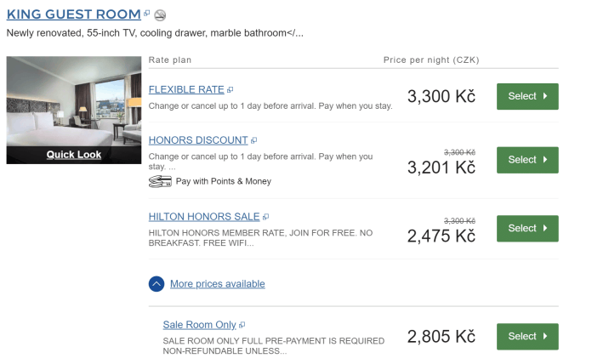Select the 3,201 Kč Honors Discount rate
This screenshot has width=592, height=364.
(x=527, y=160)
